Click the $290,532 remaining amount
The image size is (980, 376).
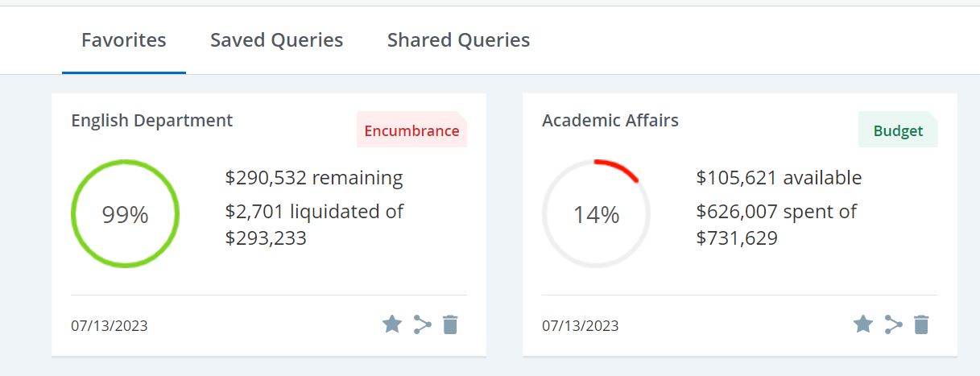(x=314, y=178)
